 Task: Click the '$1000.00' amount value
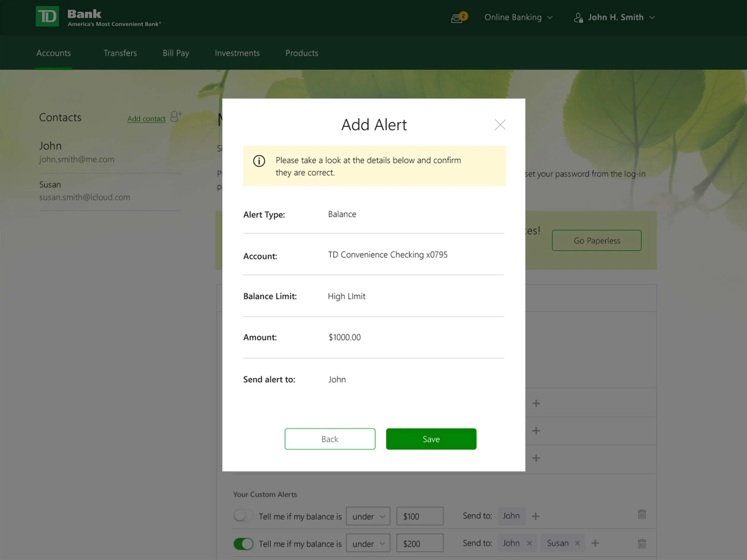[345, 337]
